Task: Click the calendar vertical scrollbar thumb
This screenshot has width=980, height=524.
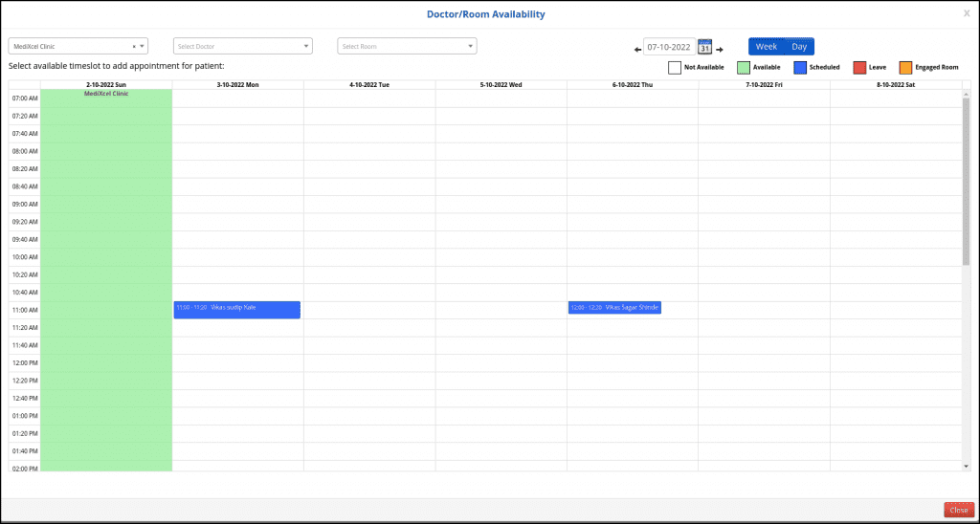Action: [x=967, y=181]
